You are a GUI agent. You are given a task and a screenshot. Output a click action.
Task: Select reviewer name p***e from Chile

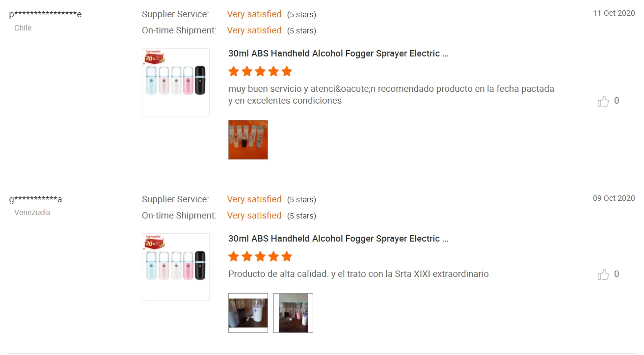point(45,14)
